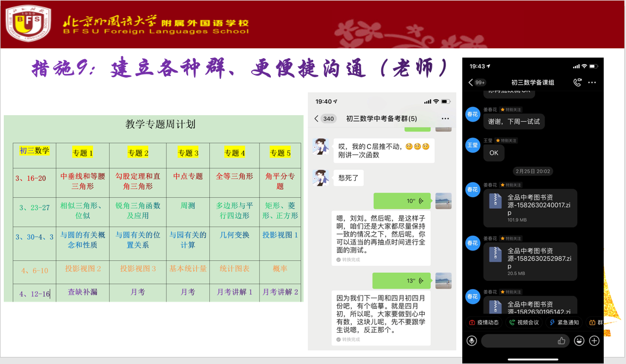Image resolution: width=626 pixels, height=364 pixels.
Task: Open the 101.9 MB zip file attachment
Action: (530, 208)
